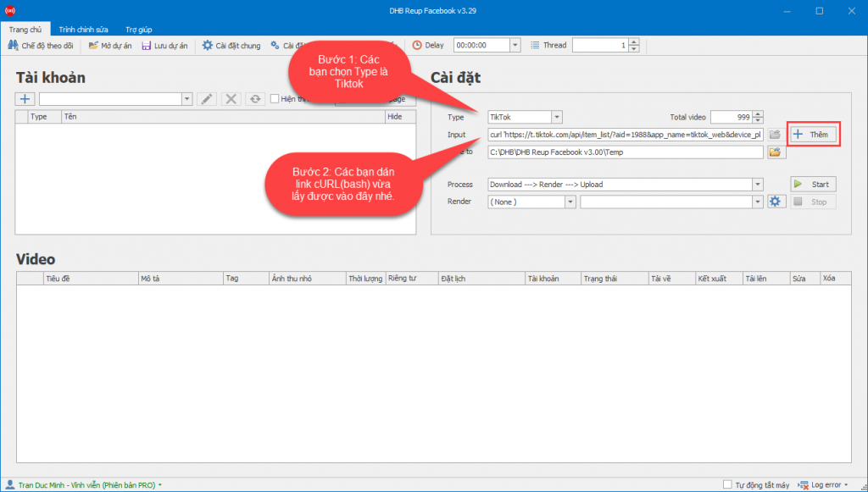Viewport: 868px width, 492px height.
Task: Click the Total video 999 field
Action: (732, 117)
